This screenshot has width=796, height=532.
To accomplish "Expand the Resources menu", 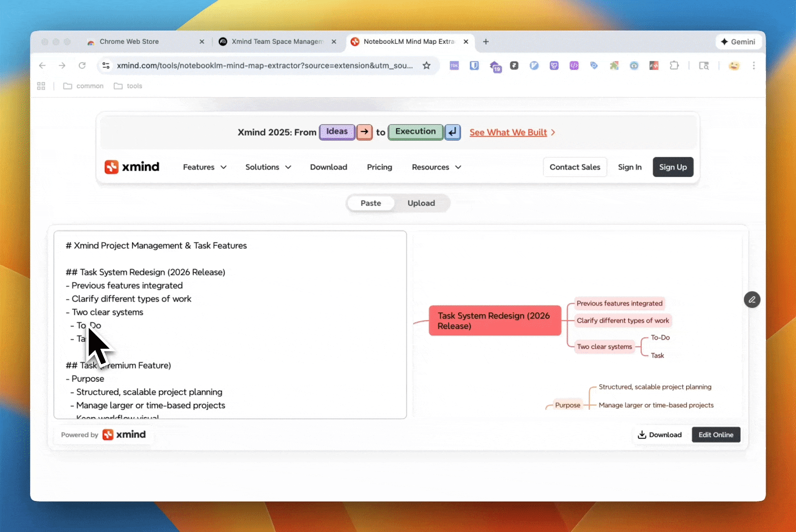I will 436,167.
